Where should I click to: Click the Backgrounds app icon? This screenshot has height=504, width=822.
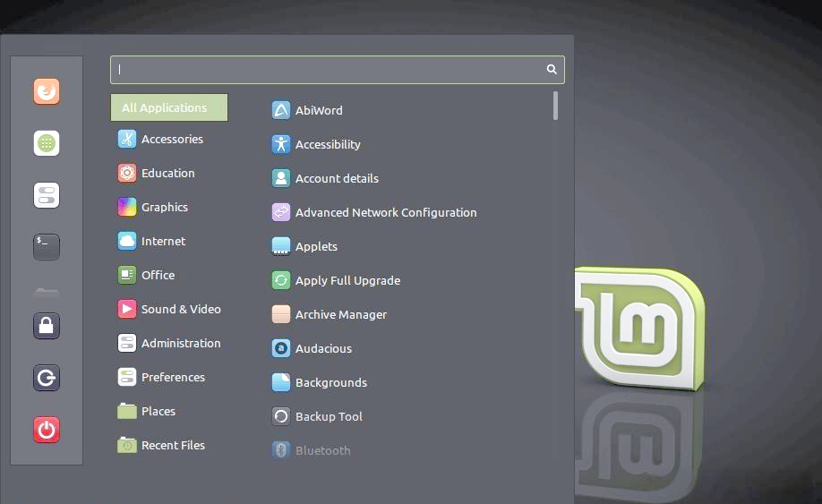pyautogui.click(x=281, y=382)
